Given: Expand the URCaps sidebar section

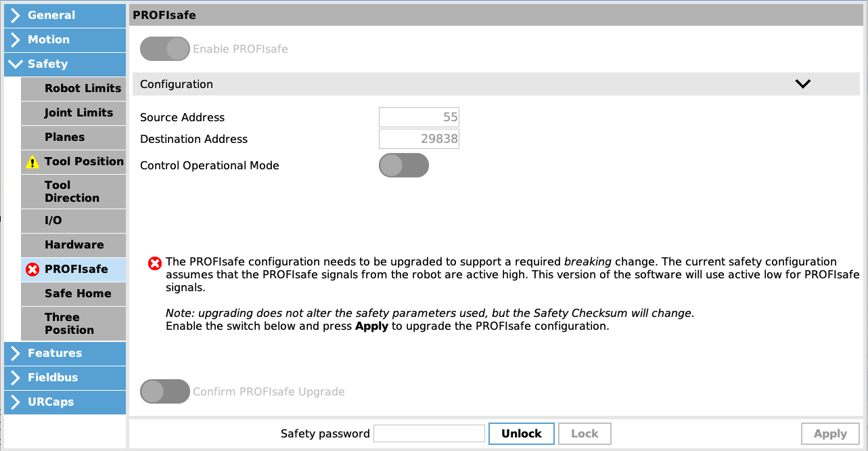Looking at the screenshot, I should (65, 402).
